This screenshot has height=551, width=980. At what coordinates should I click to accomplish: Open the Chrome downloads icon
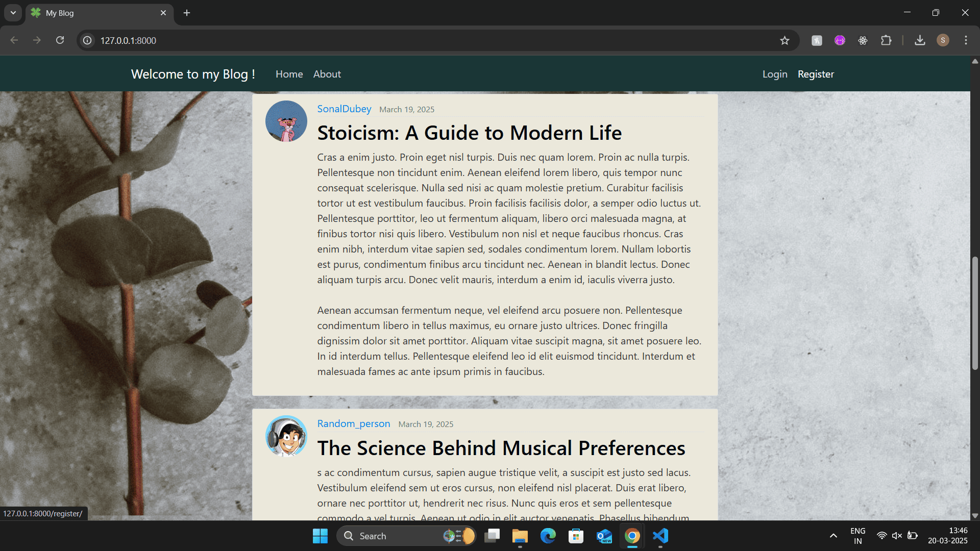click(x=920, y=40)
